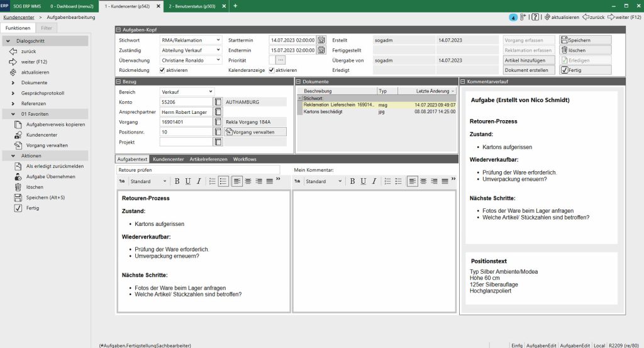
Task: Open a new tab with plus button
Action: pos(235,6)
